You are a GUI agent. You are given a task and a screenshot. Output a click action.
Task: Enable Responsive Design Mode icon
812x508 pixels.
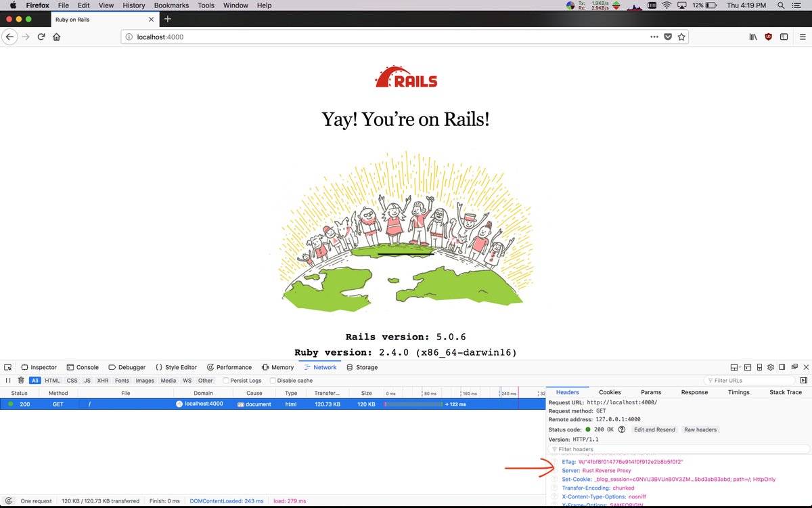(759, 367)
